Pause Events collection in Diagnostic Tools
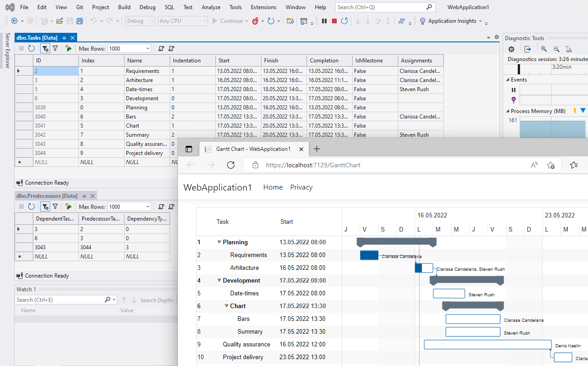588x366 pixels. pos(513,90)
